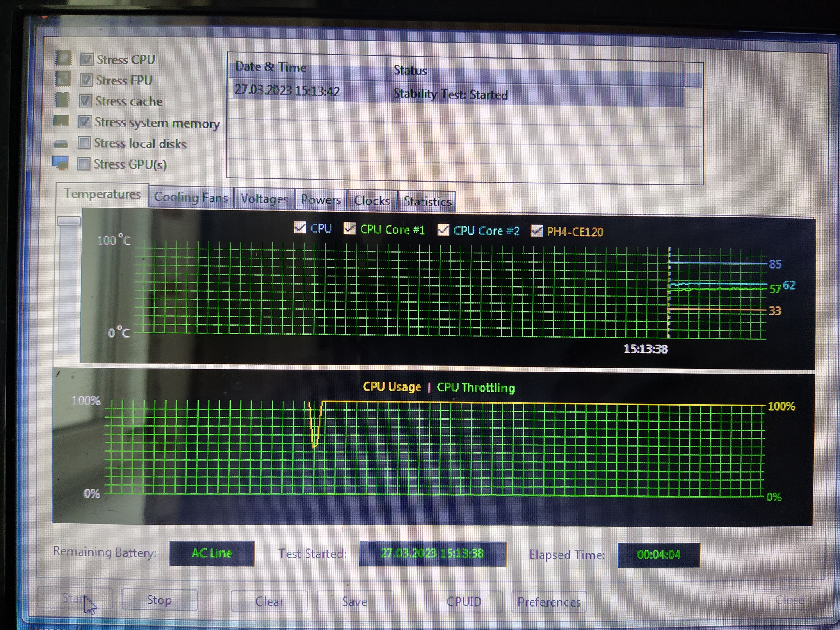Viewport: 840px width, 630px height.
Task: Click the monitor icon beside Stress GPU(s)
Action: click(60, 162)
